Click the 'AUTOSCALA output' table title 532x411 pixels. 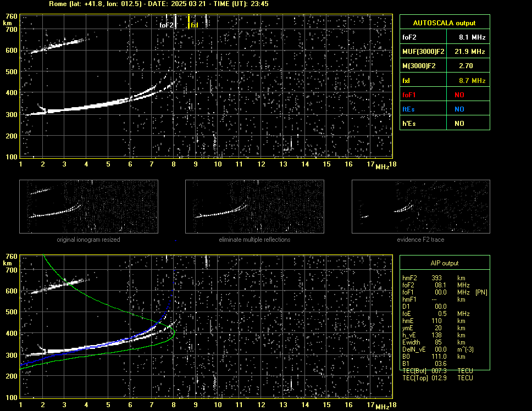coord(444,23)
